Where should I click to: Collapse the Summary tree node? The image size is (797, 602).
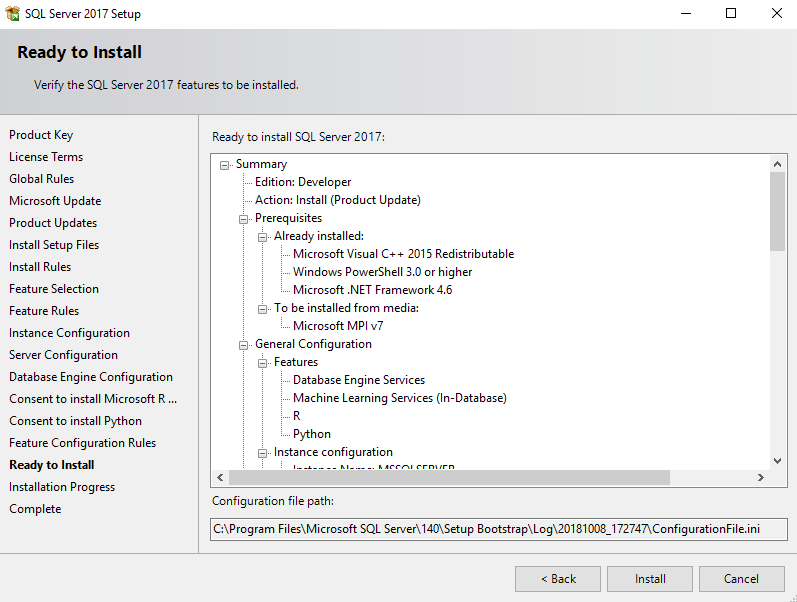coord(225,164)
